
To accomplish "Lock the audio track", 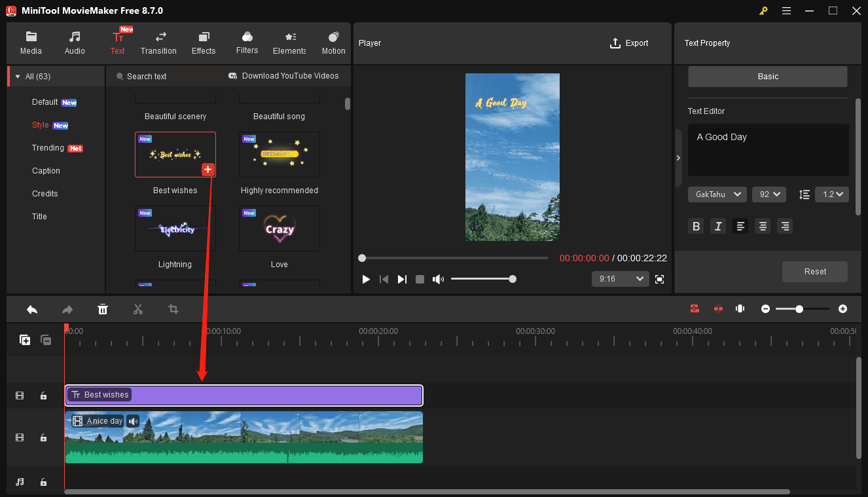I will [x=43, y=482].
